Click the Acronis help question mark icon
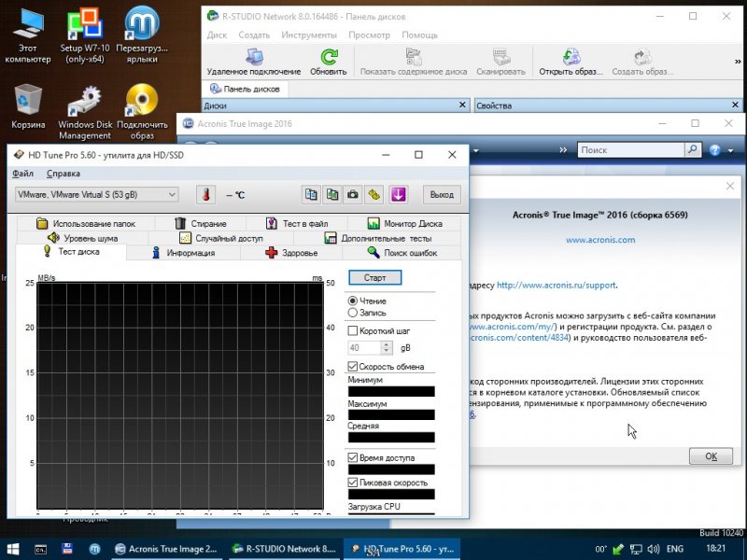747x560 pixels. click(x=714, y=150)
